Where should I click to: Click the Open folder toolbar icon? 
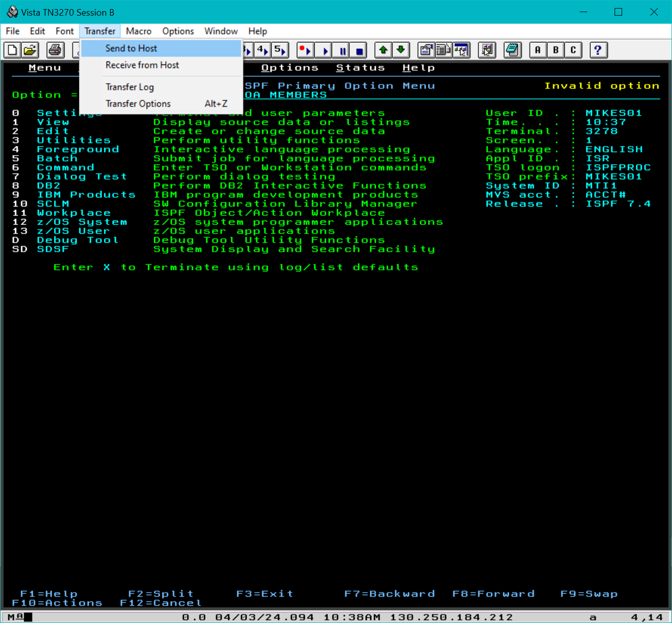click(x=31, y=50)
